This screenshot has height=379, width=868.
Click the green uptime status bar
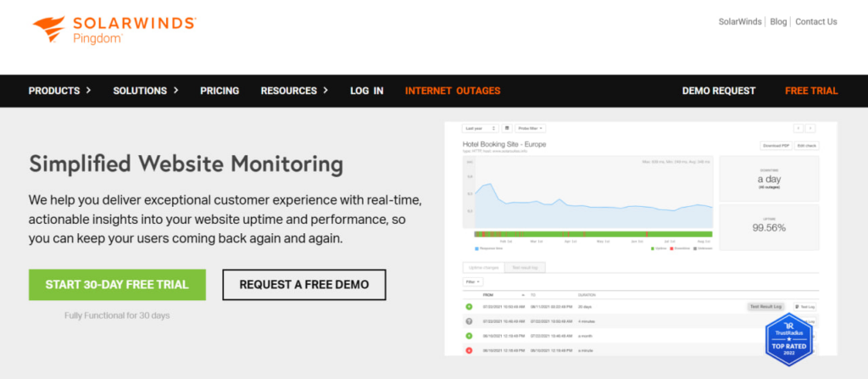(593, 234)
